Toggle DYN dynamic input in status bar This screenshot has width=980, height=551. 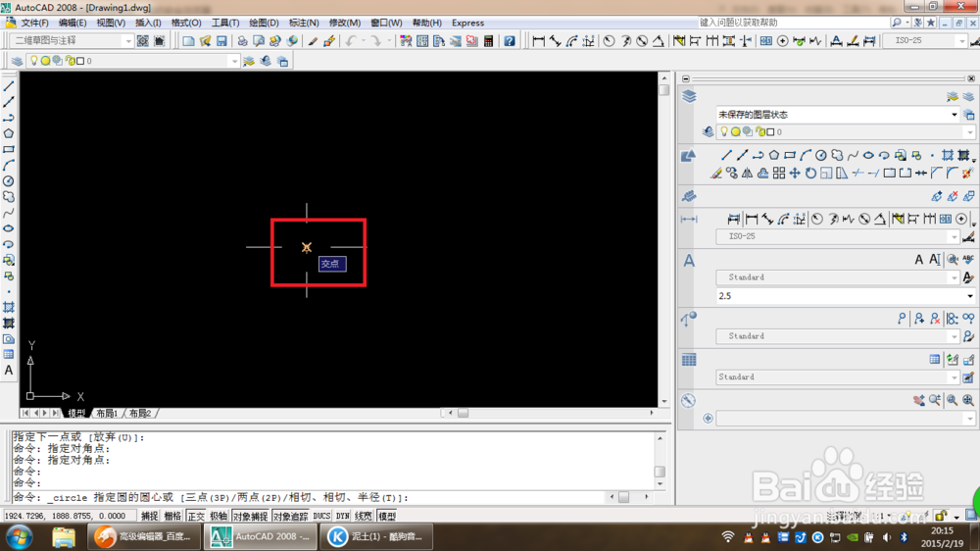[342, 516]
